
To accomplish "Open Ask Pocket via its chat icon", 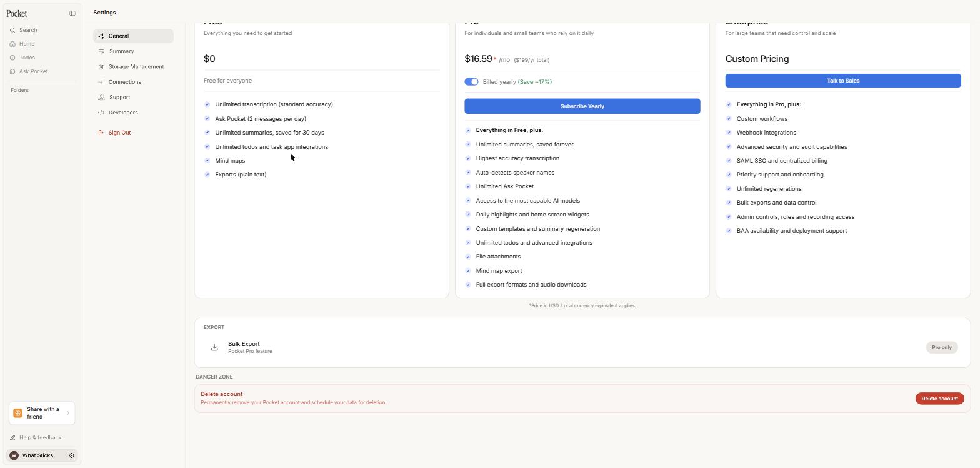I will pyautogui.click(x=12, y=71).
